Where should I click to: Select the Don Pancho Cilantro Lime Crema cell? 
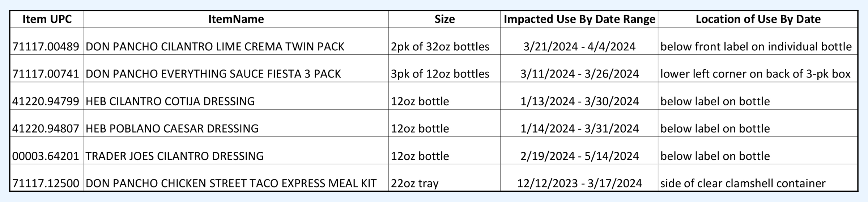point(215,46)
